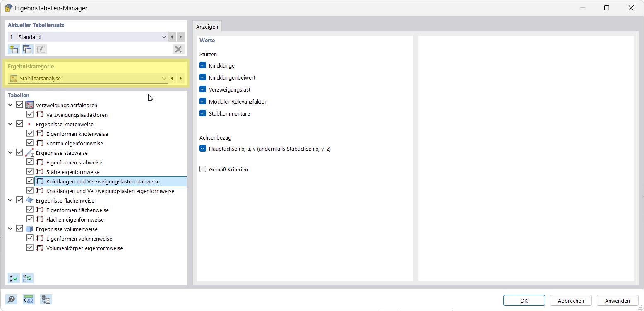This screenshot has height=311, width=644.
Task: Confirm settings with OK
Action: [x=524, y=300]
